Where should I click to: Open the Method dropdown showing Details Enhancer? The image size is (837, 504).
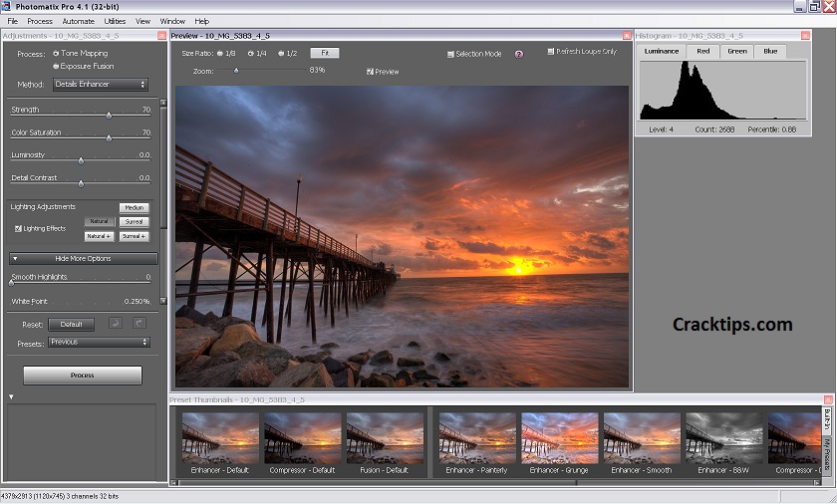tap(99, 85)
